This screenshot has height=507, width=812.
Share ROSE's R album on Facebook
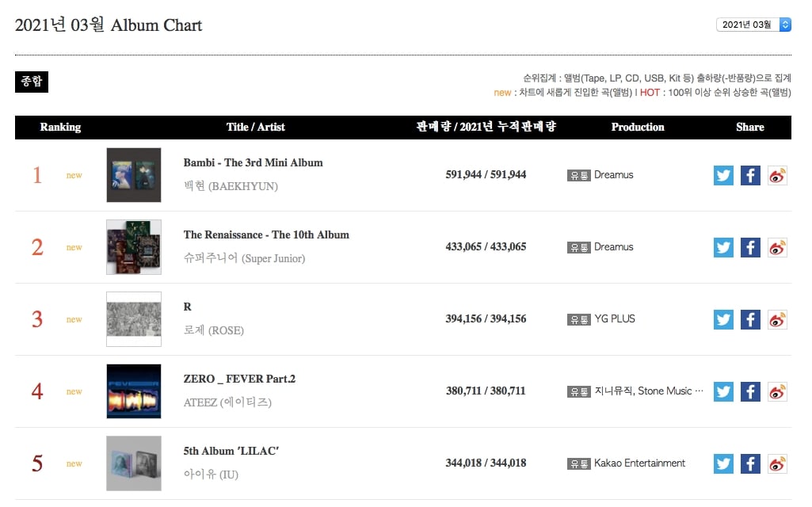[x=750, y=319]
